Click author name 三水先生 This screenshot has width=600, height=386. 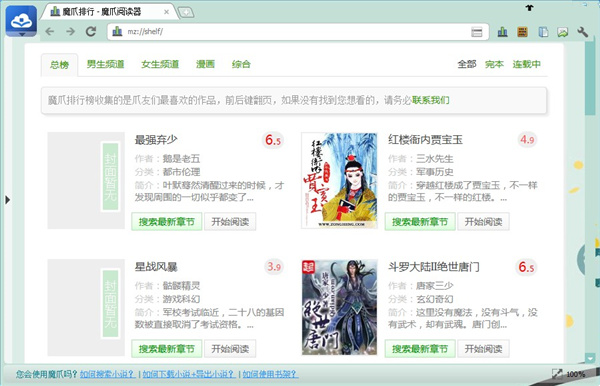[435, 158]
